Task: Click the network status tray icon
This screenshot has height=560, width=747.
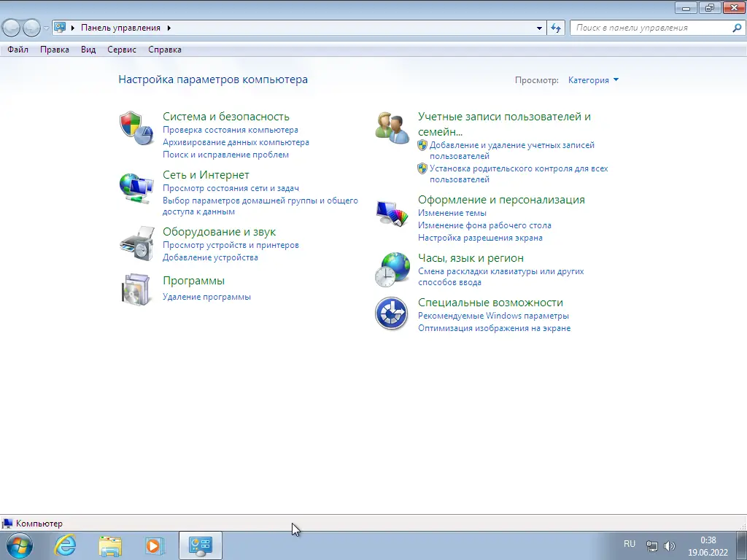Action: click(x=651, y=545)
